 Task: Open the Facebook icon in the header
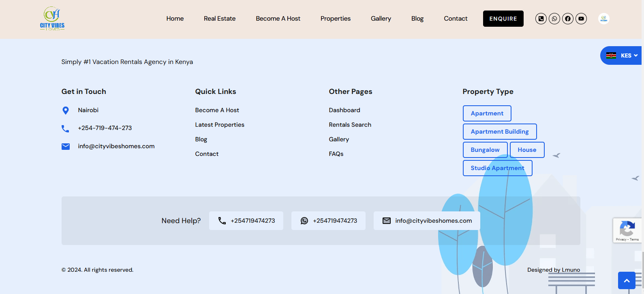point(567,19)
